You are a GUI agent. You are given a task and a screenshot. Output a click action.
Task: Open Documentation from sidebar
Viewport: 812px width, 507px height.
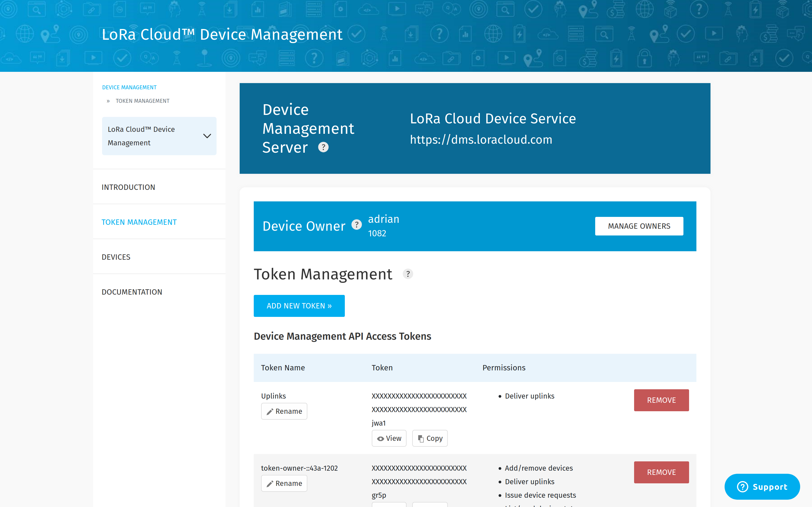132,292
